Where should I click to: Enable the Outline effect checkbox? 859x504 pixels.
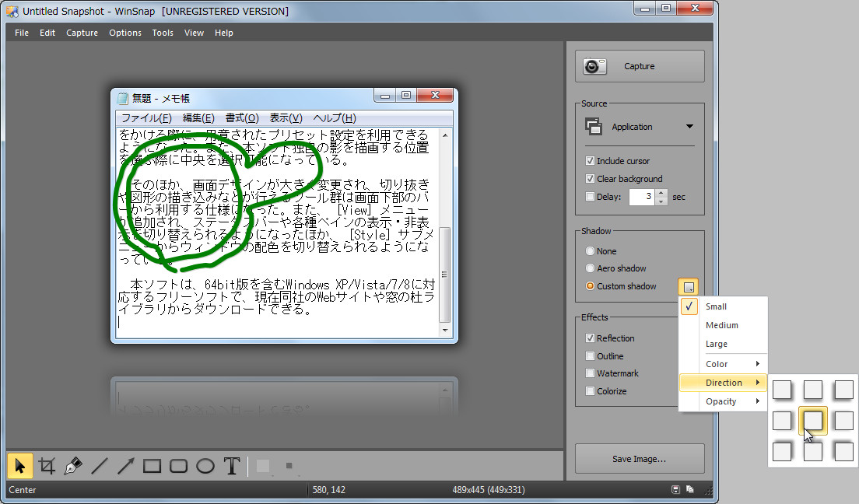[x=590, y=356]
